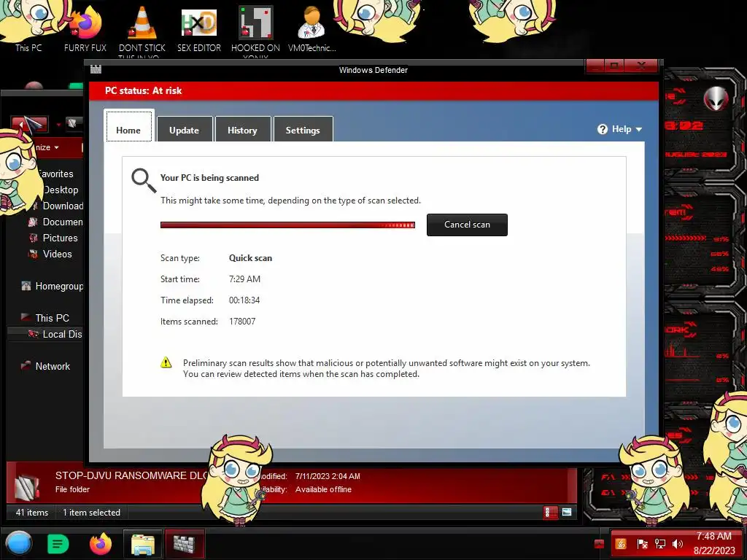Viewport: 747px width, 560px height.
Task: Click the Alienware head gadget icon
Action: [716, 99]
